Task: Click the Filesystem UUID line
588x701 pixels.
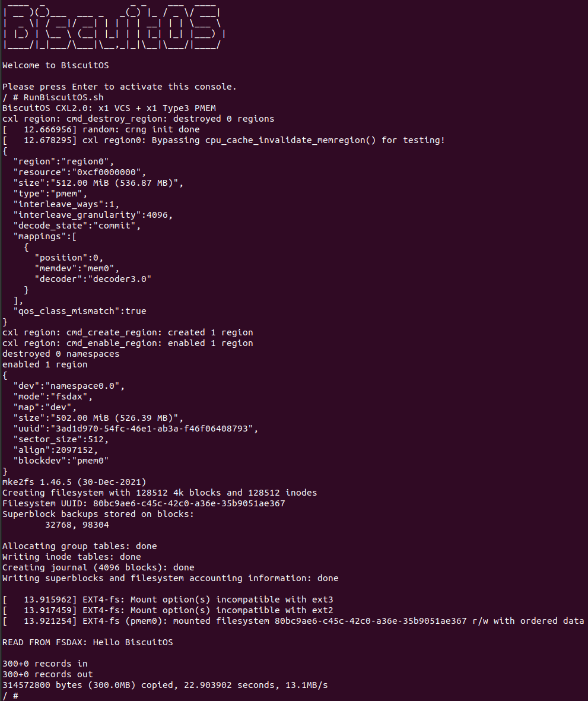Action: (x=144, y=503)
